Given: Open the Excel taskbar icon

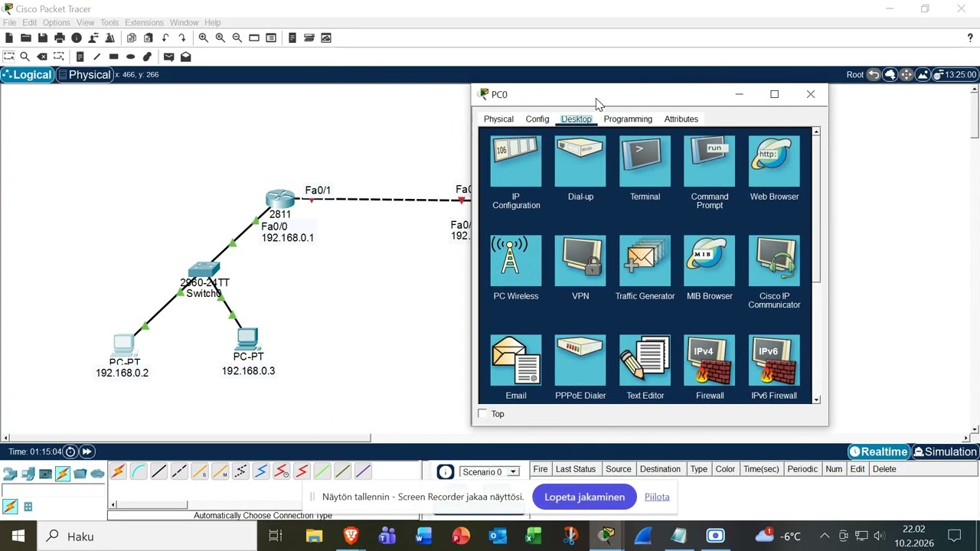Looking at the screenshot, I should click(534, 536).
